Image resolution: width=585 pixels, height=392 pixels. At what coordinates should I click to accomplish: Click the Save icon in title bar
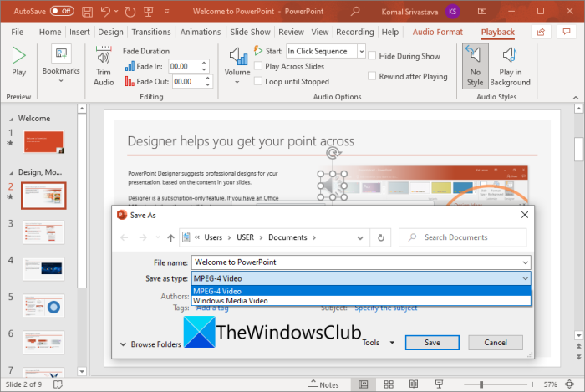(x=87, y=12)
